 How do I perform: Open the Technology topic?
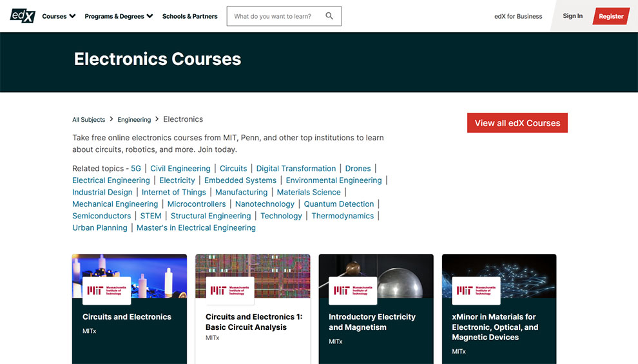click(281, 216)
